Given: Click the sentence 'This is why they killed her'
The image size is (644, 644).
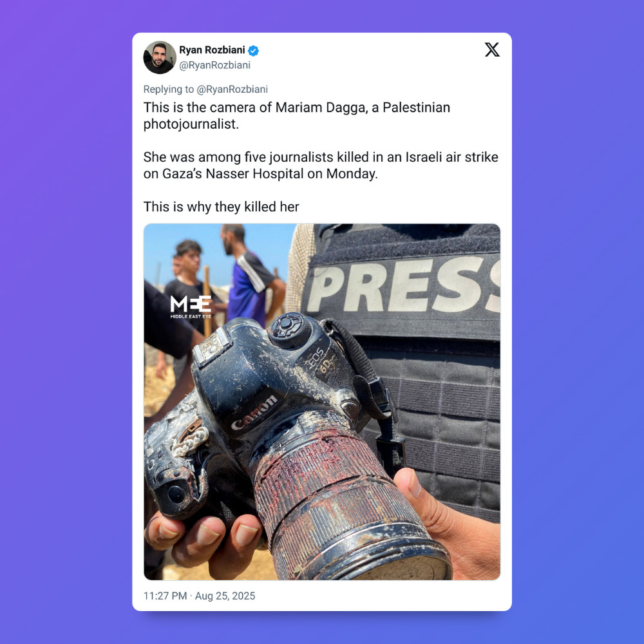Looking at the screenshot, I should [x=222, y=207].
